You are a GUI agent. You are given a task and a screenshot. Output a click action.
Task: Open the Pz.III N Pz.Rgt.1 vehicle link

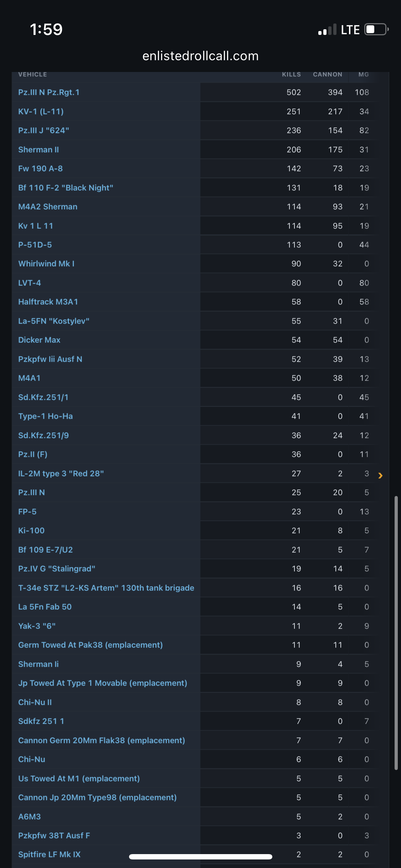49,92
